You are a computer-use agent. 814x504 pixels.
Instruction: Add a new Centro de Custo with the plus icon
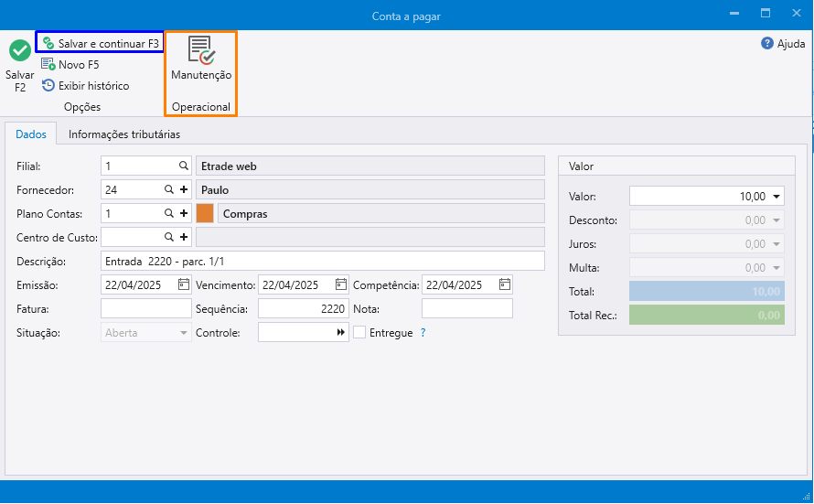(184, 237)
